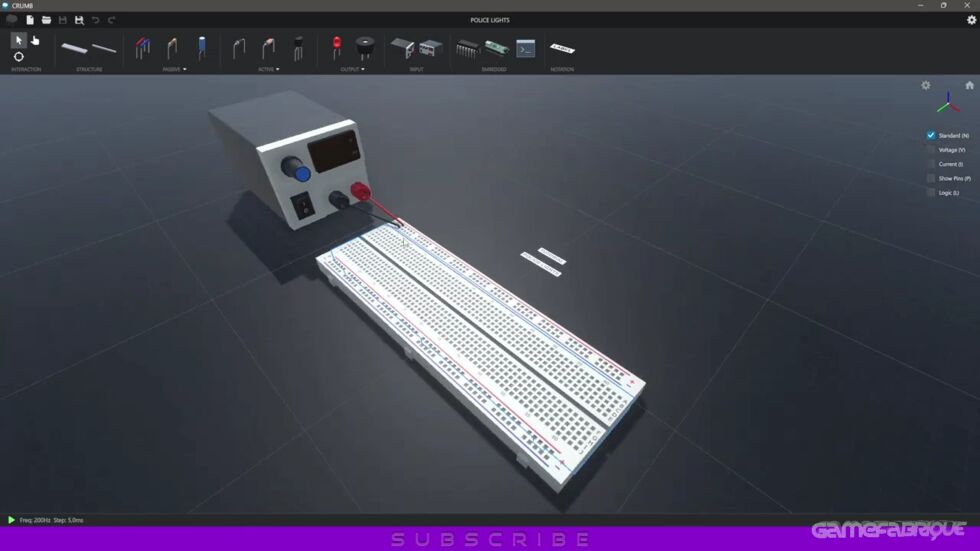Select the hand interaction tool
This screenshot has height=551, width=980.
[x=35, y=40]
